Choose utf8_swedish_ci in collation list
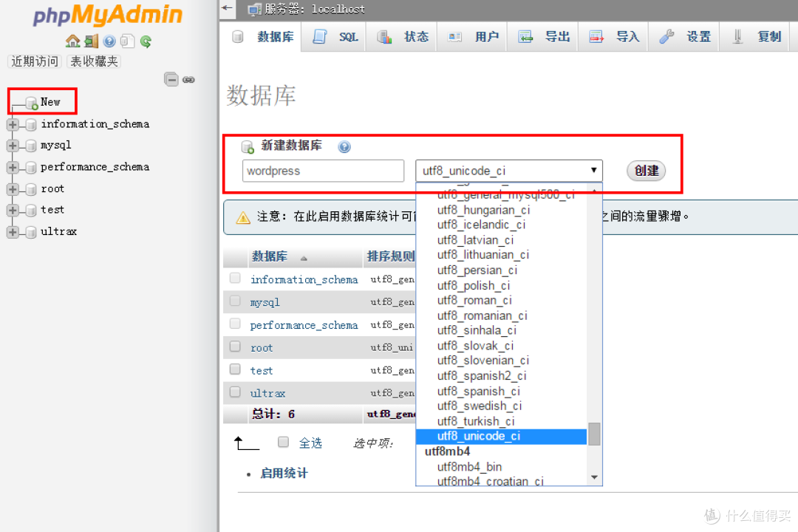The image size is (798, 532). tap(501, 406)
